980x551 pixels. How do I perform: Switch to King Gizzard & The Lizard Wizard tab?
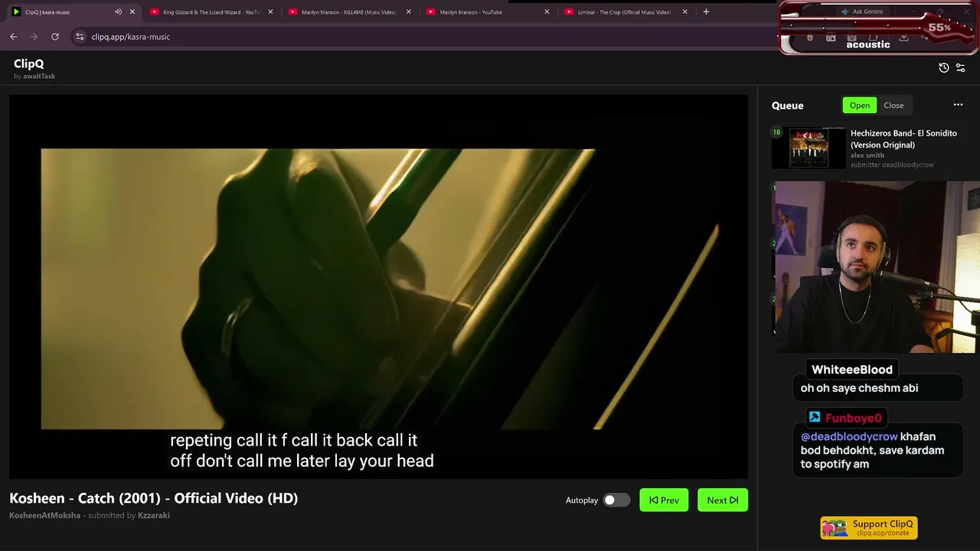pos(211,12)
